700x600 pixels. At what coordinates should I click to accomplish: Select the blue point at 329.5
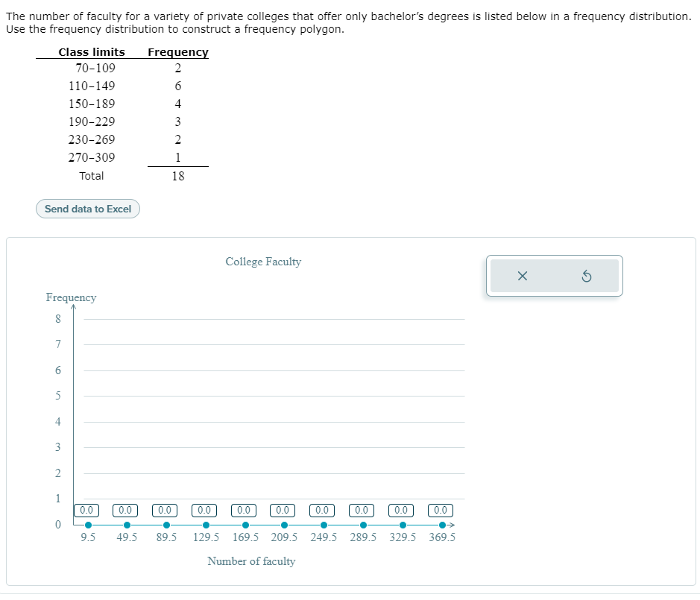point(401,525)
